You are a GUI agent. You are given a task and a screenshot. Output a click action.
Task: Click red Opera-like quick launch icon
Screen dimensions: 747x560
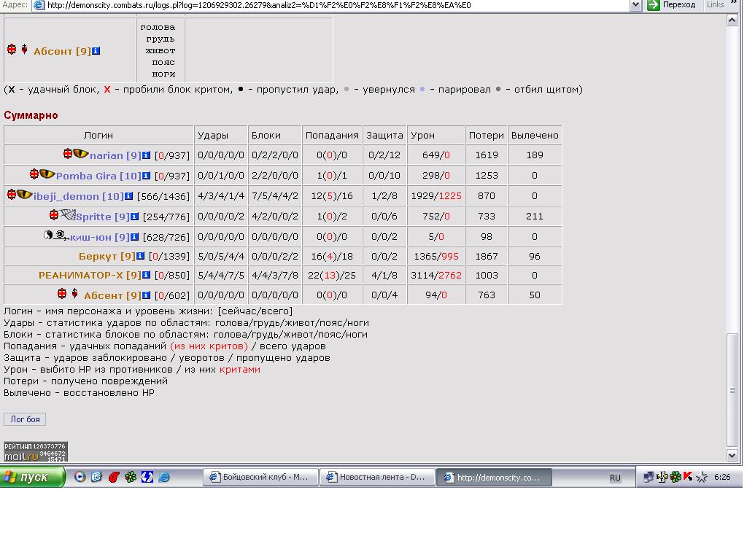(x=114, y=477)
